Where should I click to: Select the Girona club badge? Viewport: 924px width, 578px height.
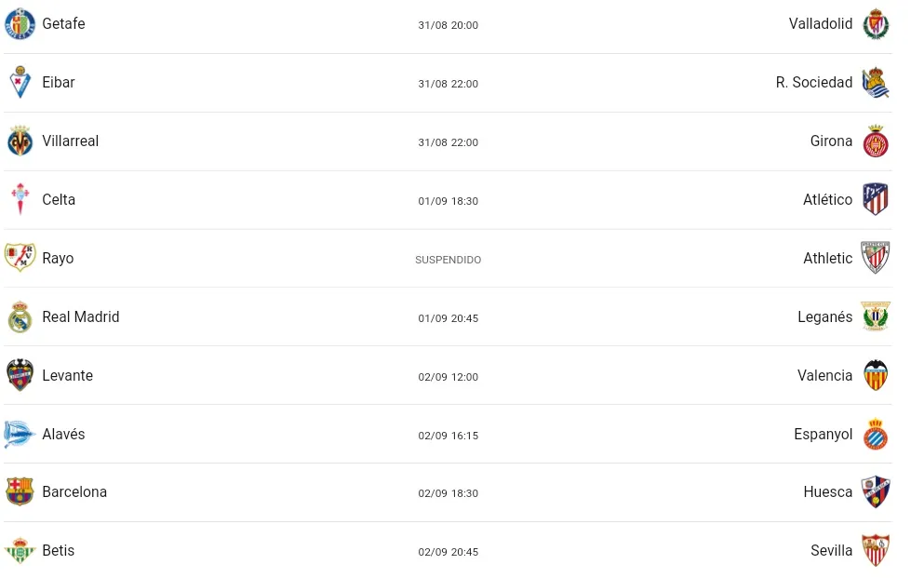[x=876, y=141]
